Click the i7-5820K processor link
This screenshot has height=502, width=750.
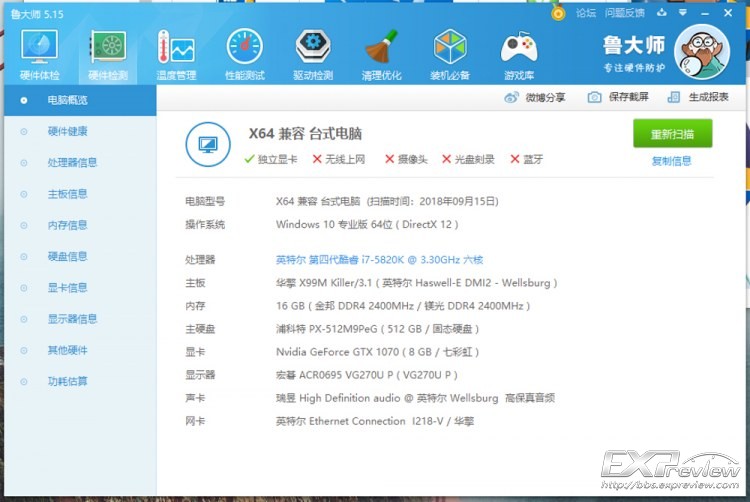pyautogui.click(x=379, y=260)
